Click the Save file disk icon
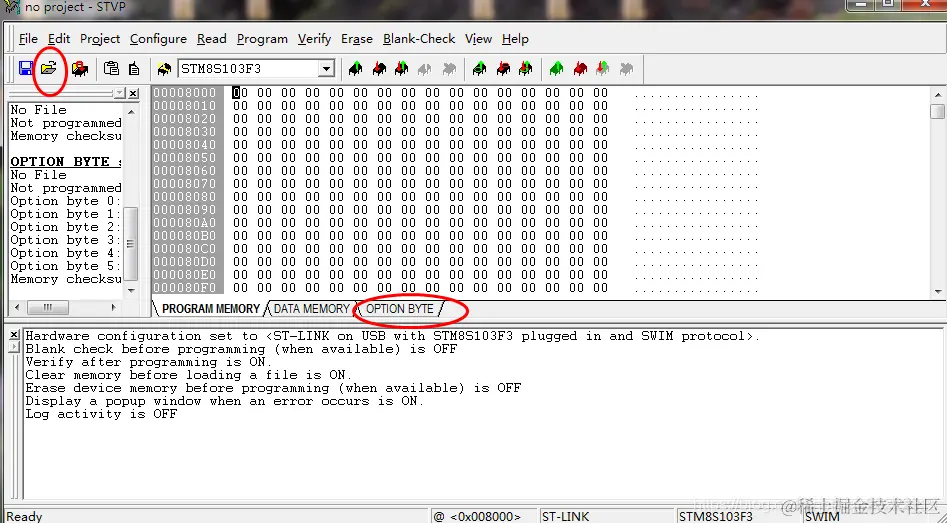The width and height of the screenshot is (947, 523). [x=26, y=68]
